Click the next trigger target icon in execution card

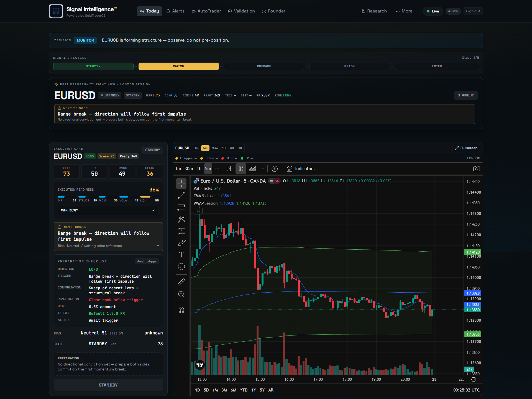pos(60,227)
